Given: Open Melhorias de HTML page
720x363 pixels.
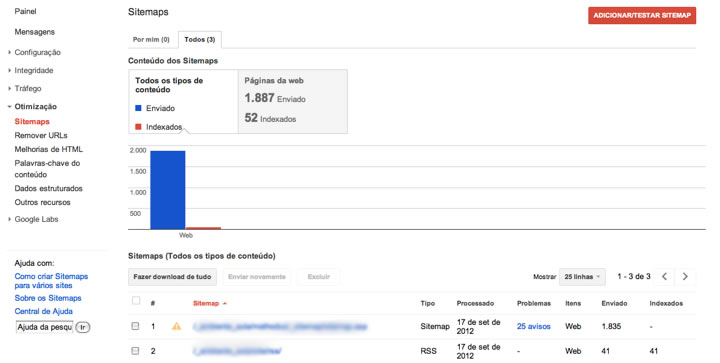Looking at the screenshot, I should (49, 149).
